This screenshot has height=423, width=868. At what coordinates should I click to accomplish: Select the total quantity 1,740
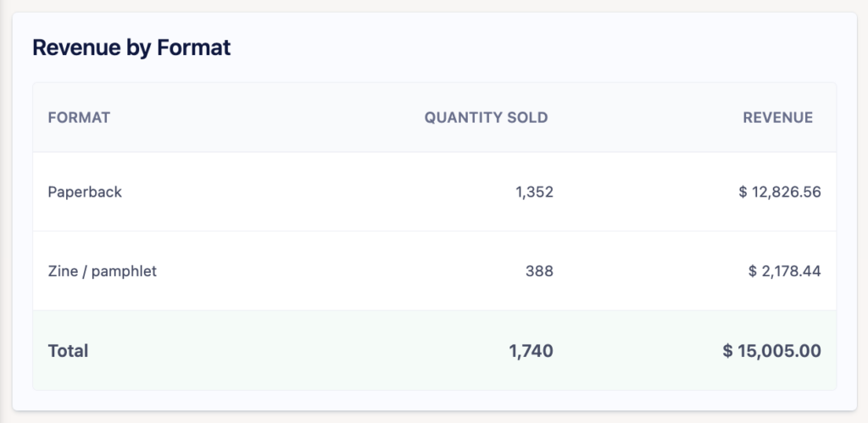point(532,351)
